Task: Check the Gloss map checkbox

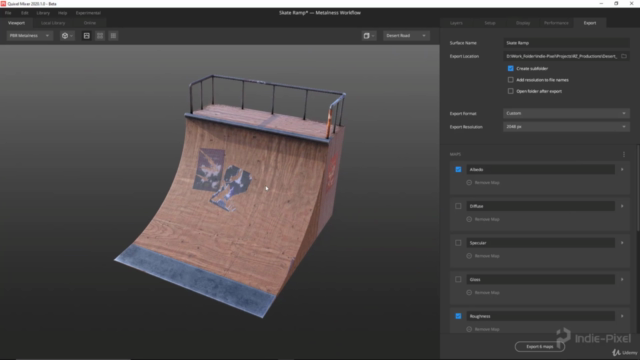Action: (458, 280)
